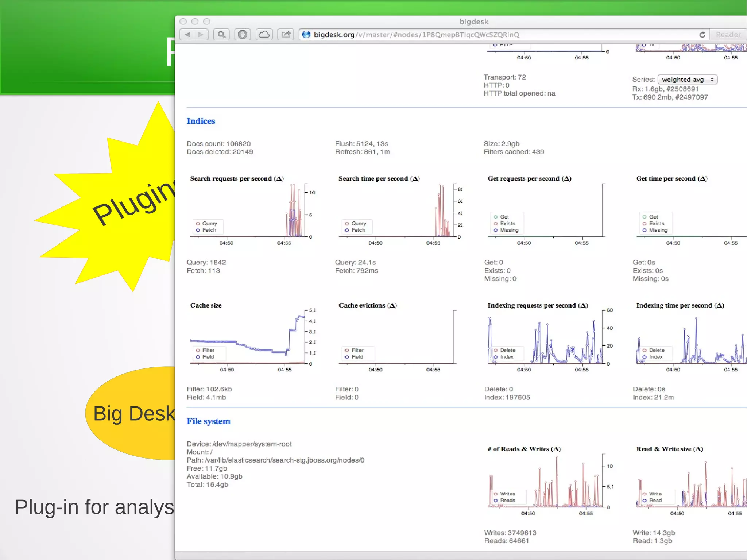The width and height of the screenshot is (747, 560).
Task: Click the Docs count: 106820 text
Action: click(x=218, y=144)
